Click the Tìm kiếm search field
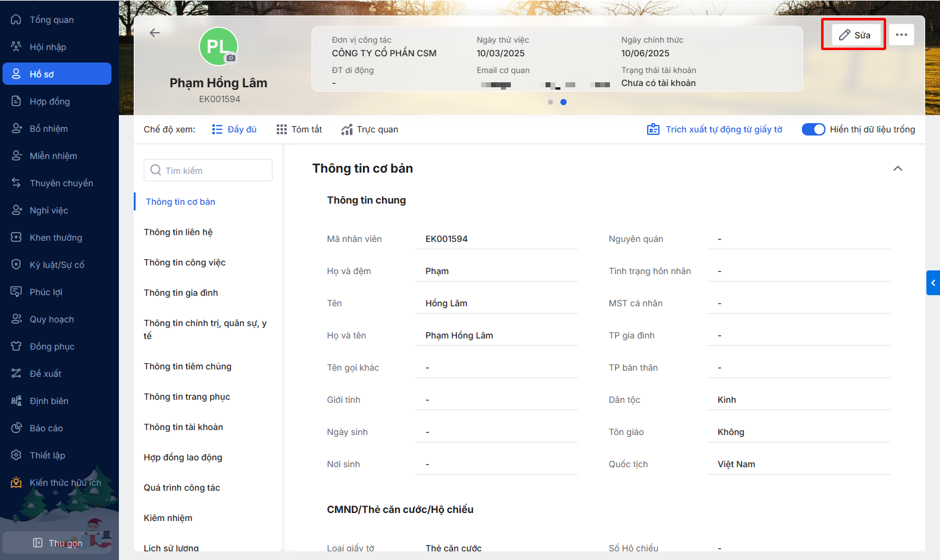The width and height of the screenshot is (940, 560). [x=208, y=170]
